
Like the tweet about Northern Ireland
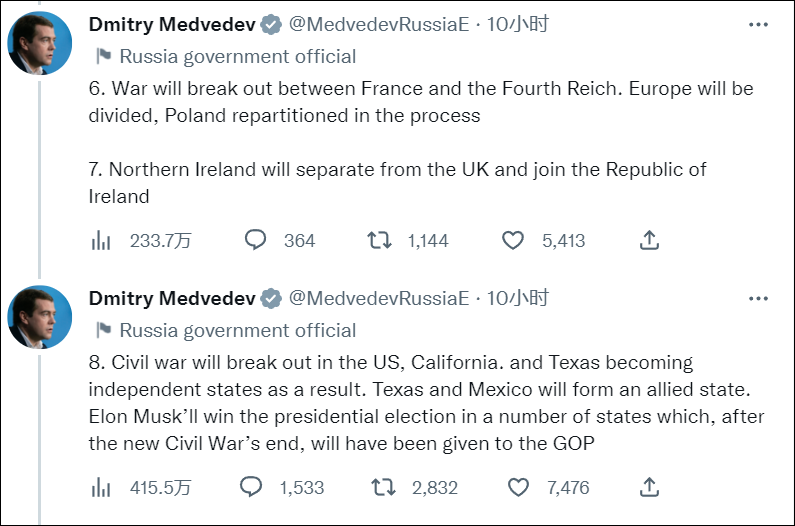point(513,240)
